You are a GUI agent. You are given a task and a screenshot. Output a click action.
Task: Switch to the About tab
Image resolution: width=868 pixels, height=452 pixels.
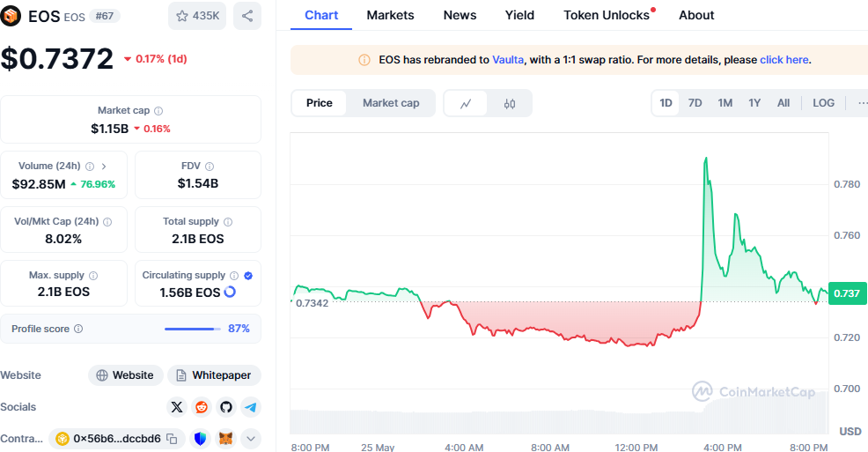(x=696, y=15)
